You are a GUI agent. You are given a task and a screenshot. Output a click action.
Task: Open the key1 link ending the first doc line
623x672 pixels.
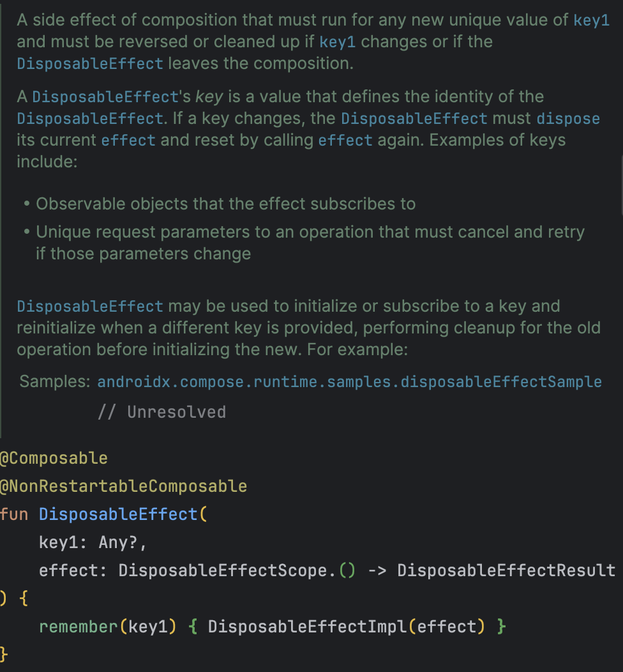[x=591, y=20]
